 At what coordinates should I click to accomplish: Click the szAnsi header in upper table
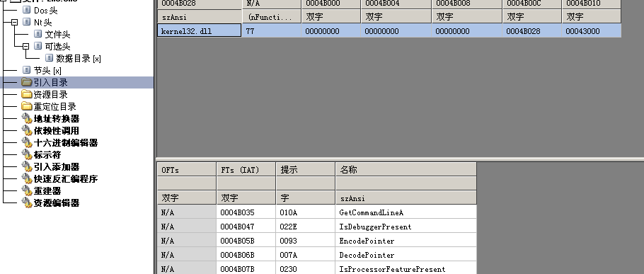tap(199, 16)
